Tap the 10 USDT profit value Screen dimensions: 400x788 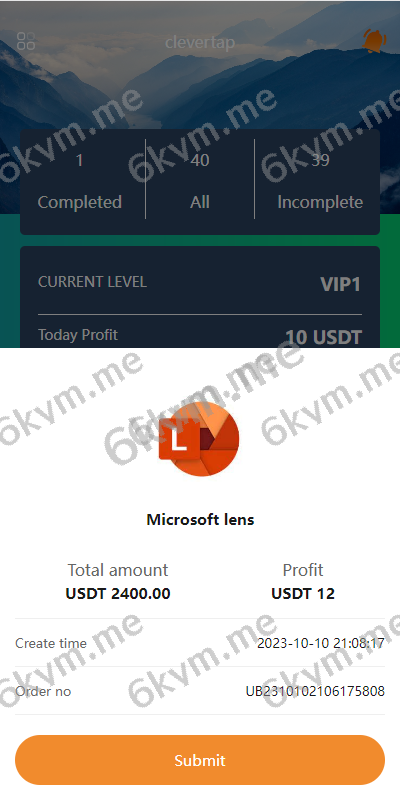(x=324, y=337)
